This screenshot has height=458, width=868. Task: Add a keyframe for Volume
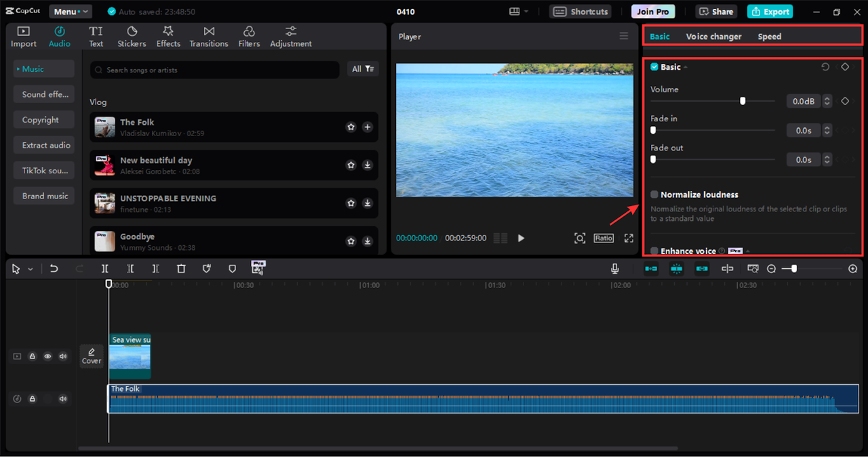coord(845,101)
